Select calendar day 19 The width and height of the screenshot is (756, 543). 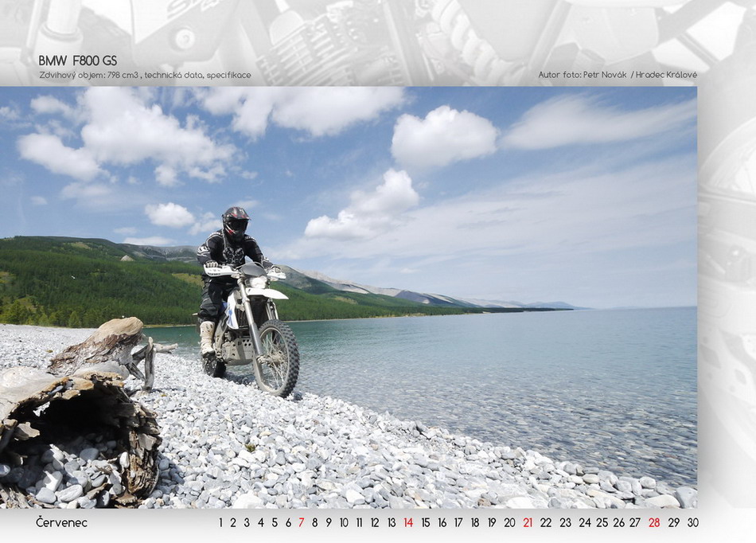pos(492,523)
